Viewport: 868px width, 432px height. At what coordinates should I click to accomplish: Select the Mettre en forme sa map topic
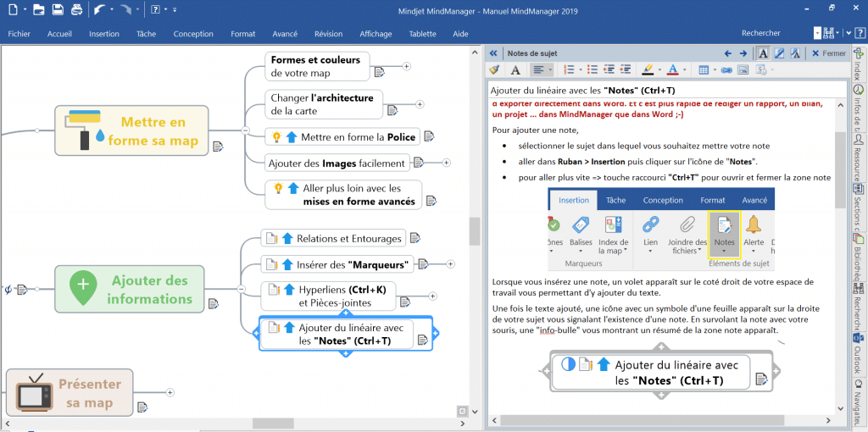(x=131, y=130)
